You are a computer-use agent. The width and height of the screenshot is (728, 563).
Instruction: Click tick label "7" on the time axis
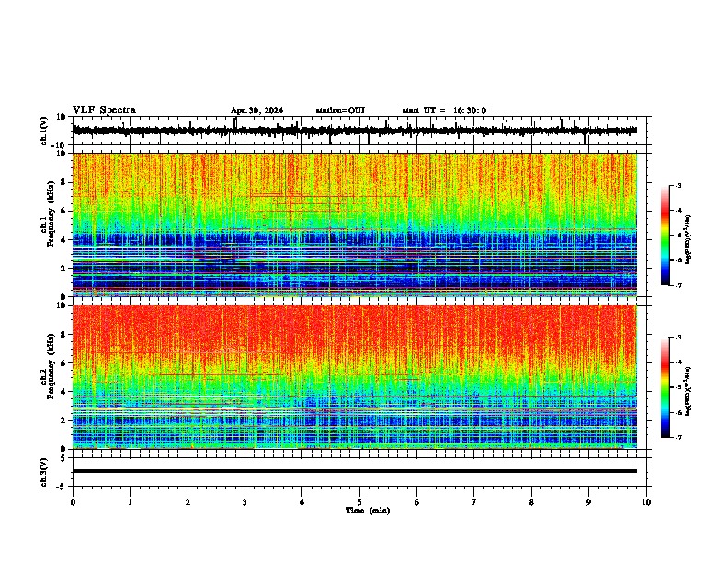pyautogui.click(x=474, y=502)
